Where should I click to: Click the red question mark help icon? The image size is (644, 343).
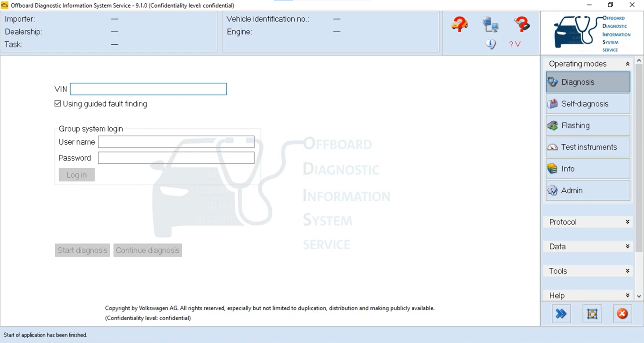522,25
